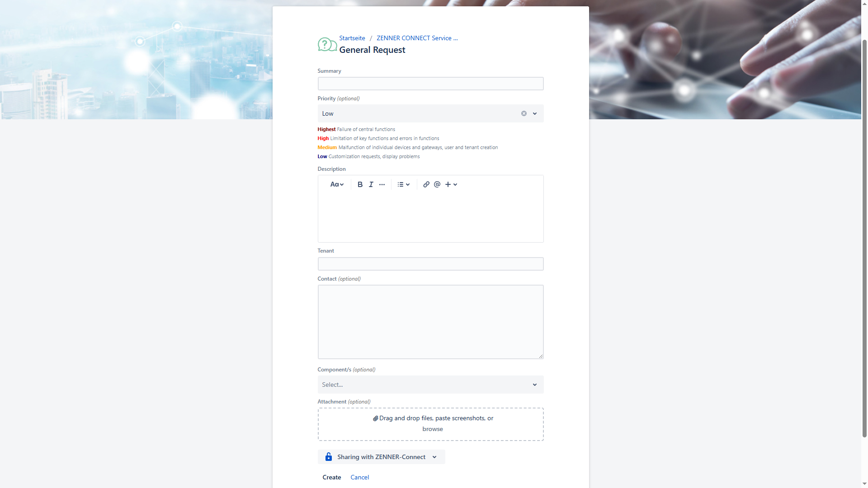Open the Component/s Select dropdown

tap(430, 385)
